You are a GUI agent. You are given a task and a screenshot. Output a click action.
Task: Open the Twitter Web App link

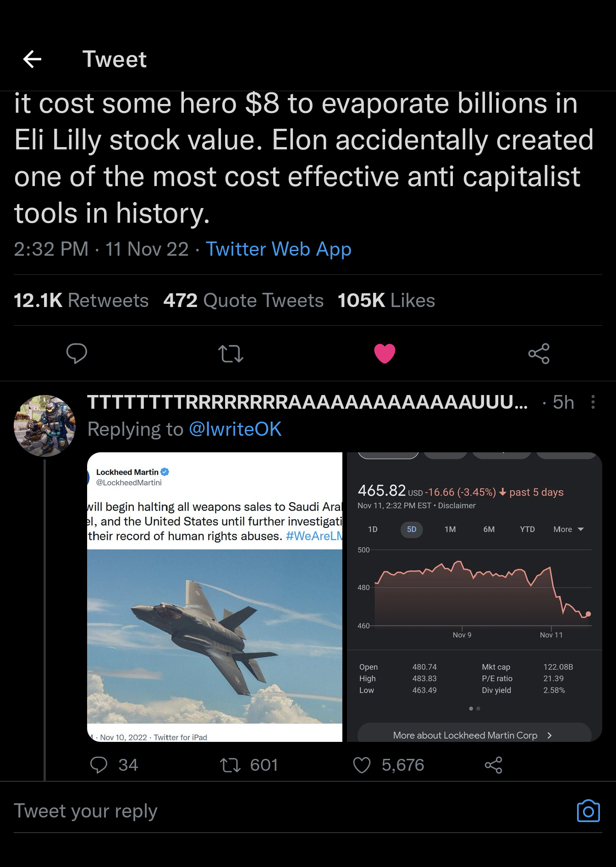point(278,249)
